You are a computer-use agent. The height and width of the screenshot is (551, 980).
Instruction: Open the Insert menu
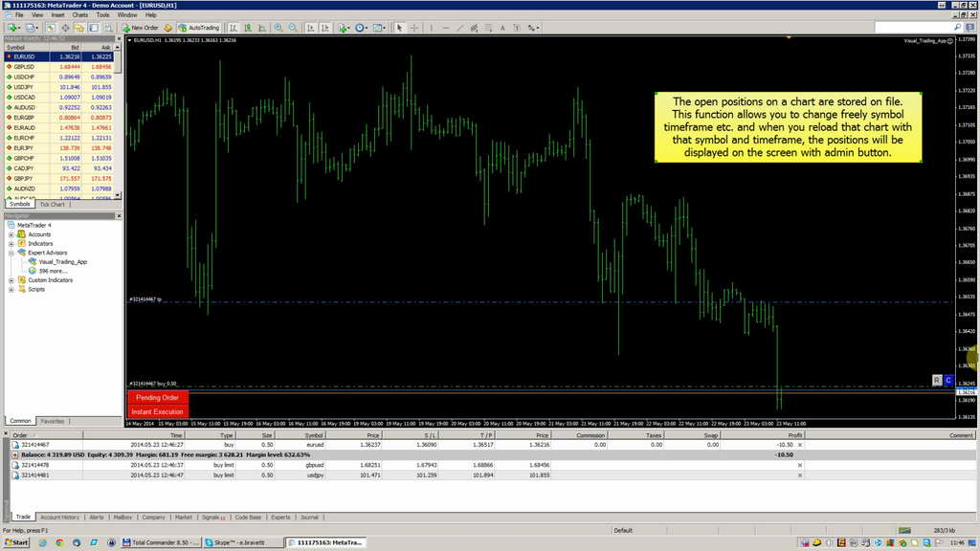(x=57, y=14)
